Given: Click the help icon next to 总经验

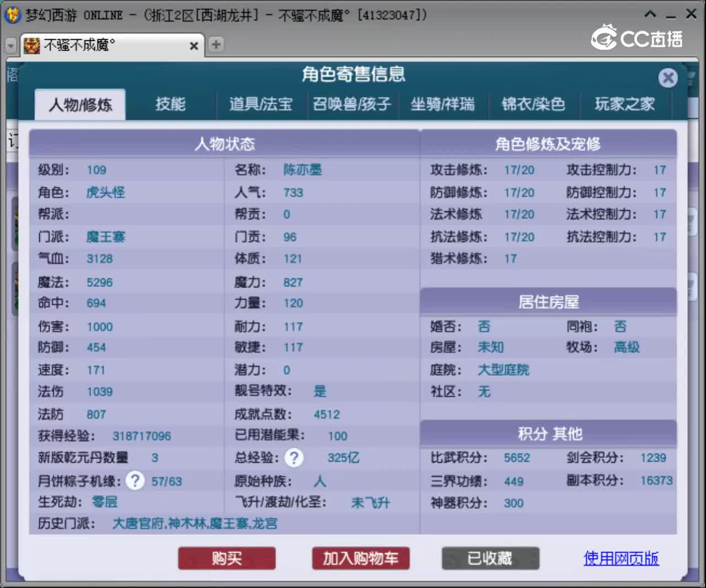Looking at the screenshot, I should coord(294,457).
